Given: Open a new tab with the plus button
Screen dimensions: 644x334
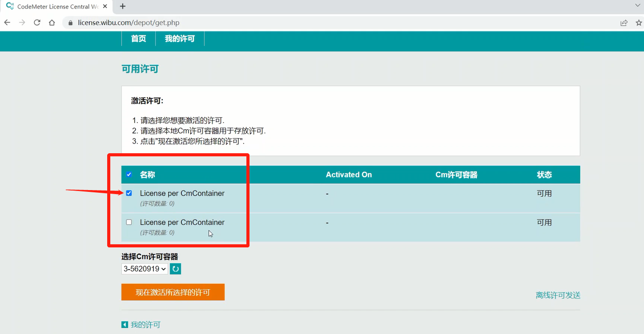Looking at the screenshot, I should point(123,6).
